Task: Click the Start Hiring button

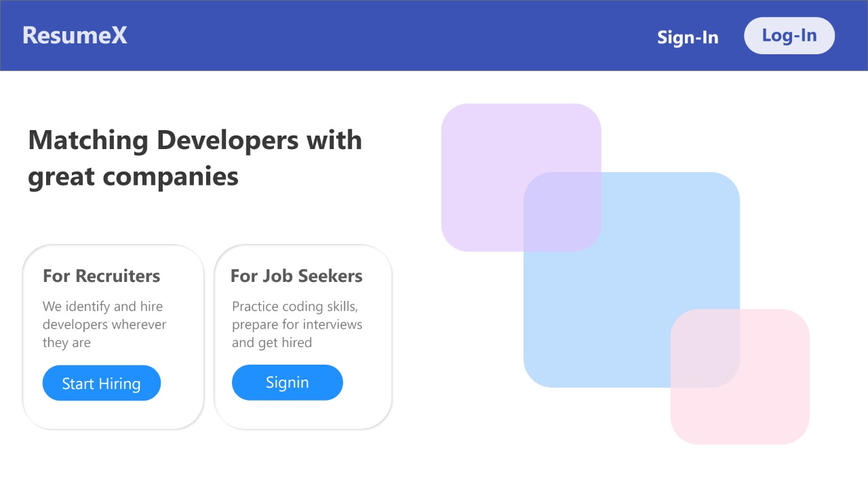Action: (102, 384)
